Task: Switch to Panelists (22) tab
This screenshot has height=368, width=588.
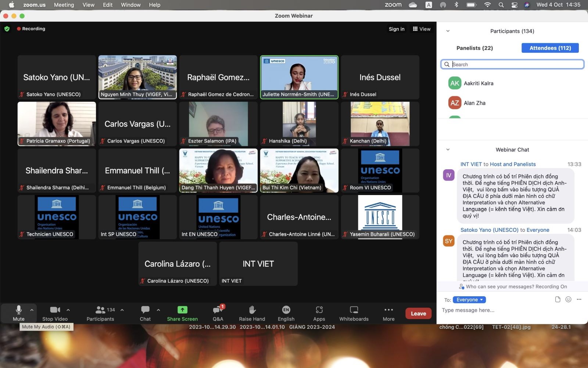Action: point(474,48)
